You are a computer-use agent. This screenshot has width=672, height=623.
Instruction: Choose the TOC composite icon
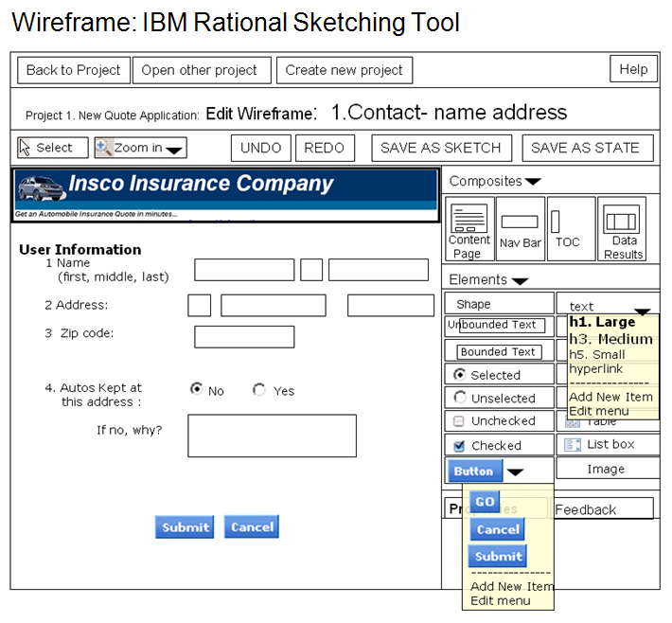point(570,228)
